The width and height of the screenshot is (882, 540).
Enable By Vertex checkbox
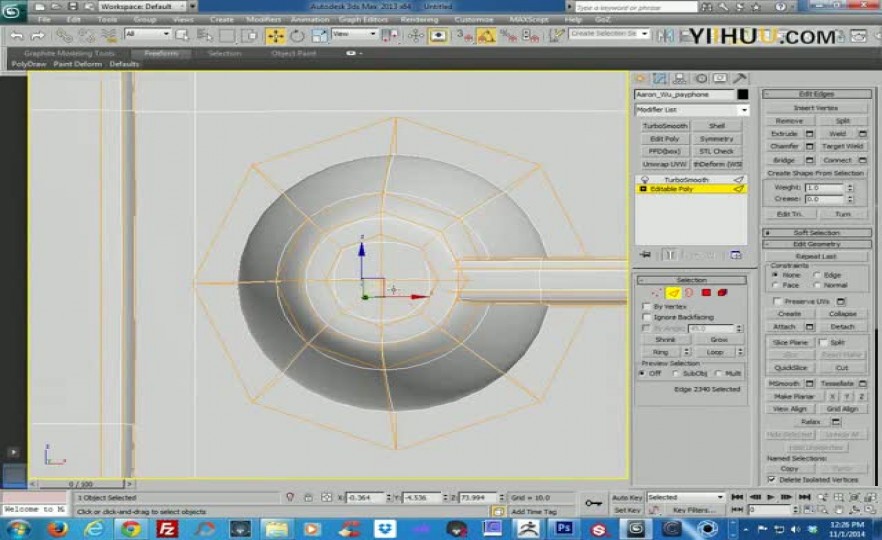pyautogui.click(x=647, y=307)
